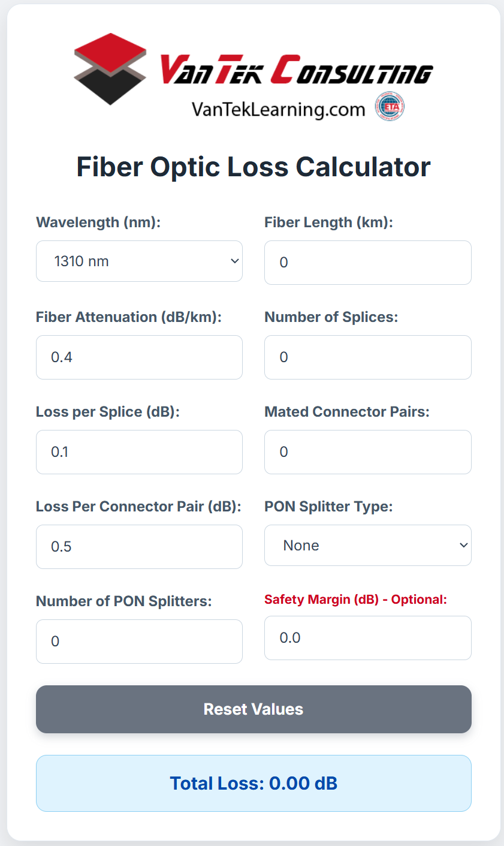
Task: Click the Loss per Splice field
Action: click(x=139, y=452)
